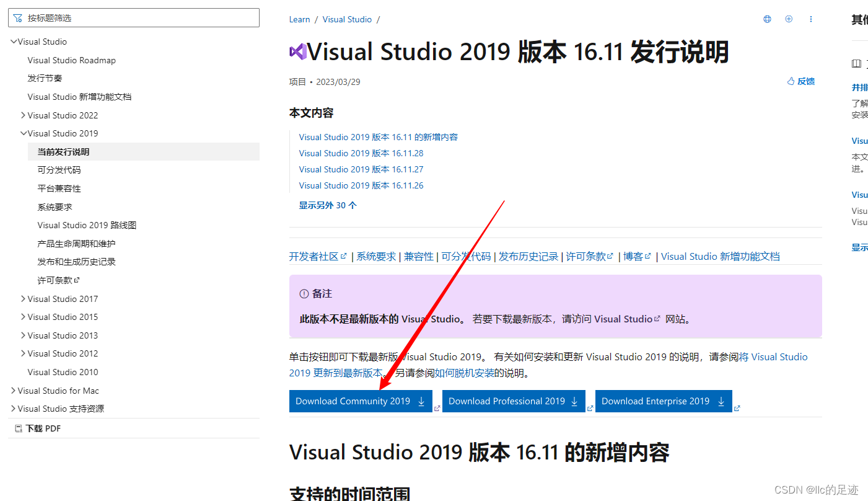
Task: Open 发布和生成历史记录 in the sidebar
Action: coord(76,262)
